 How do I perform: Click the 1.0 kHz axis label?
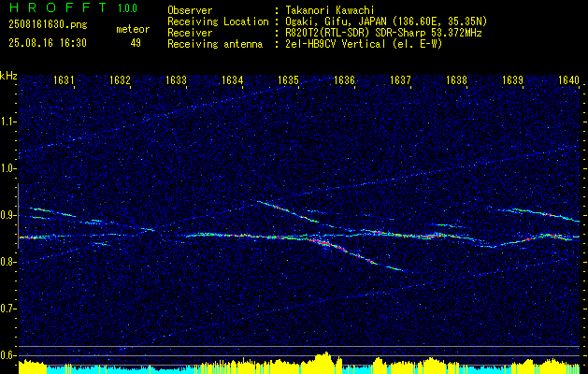pos(7,168)
